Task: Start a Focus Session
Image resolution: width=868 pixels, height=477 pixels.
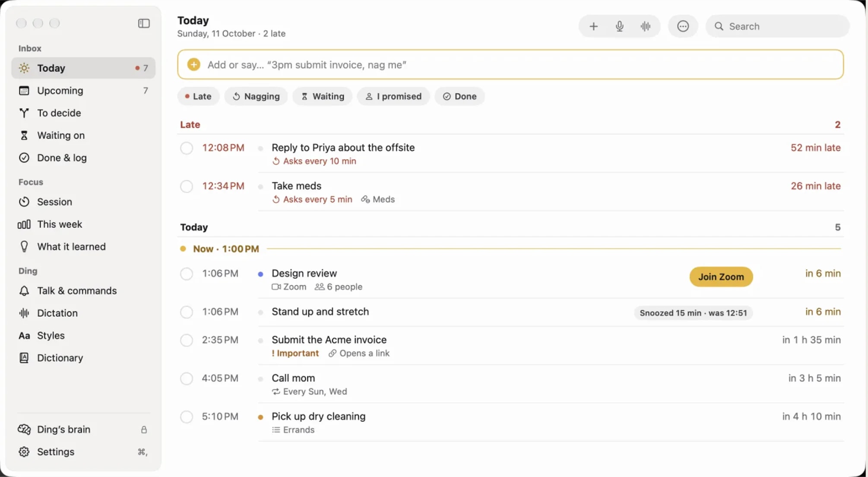Action: [x=83, y=202]
